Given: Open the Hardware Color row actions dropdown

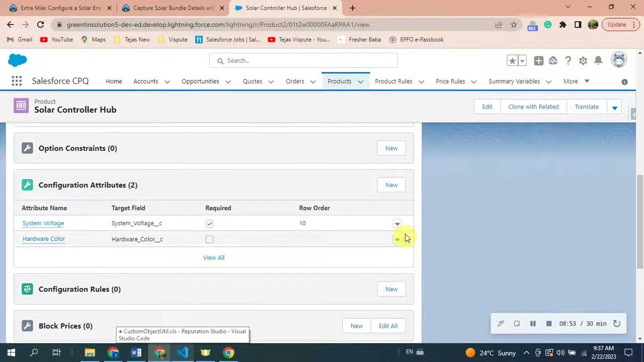Looking at the screenshot, I should (x=397, y=239).
